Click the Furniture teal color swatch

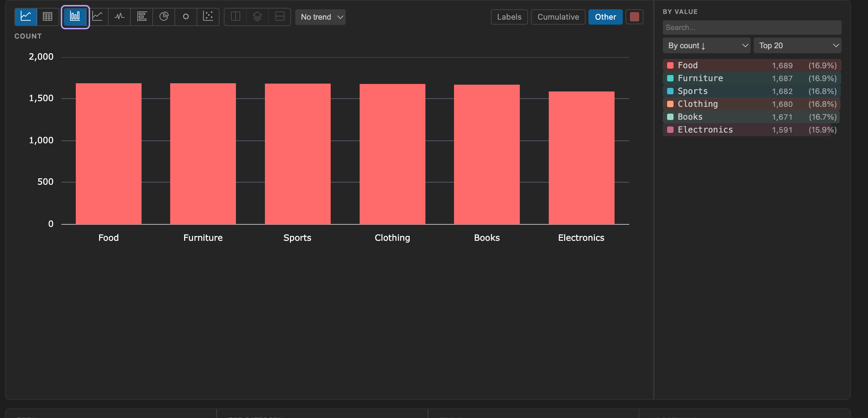[670, 78]
